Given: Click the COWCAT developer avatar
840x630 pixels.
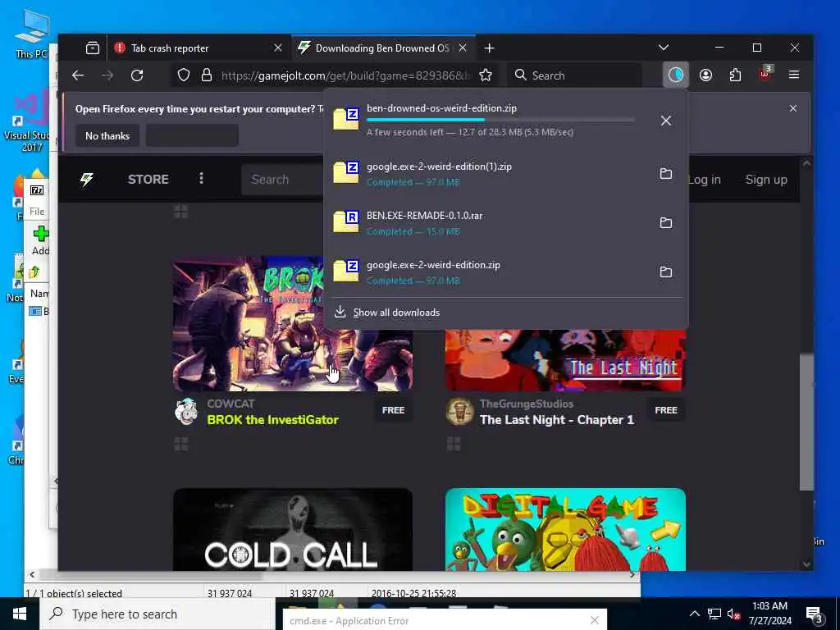Looking at the screenshot, I should tap(186, 412).
